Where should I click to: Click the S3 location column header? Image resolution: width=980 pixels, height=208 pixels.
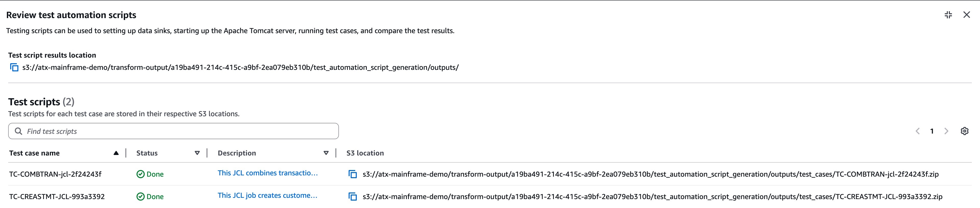[x=365, y=153]
